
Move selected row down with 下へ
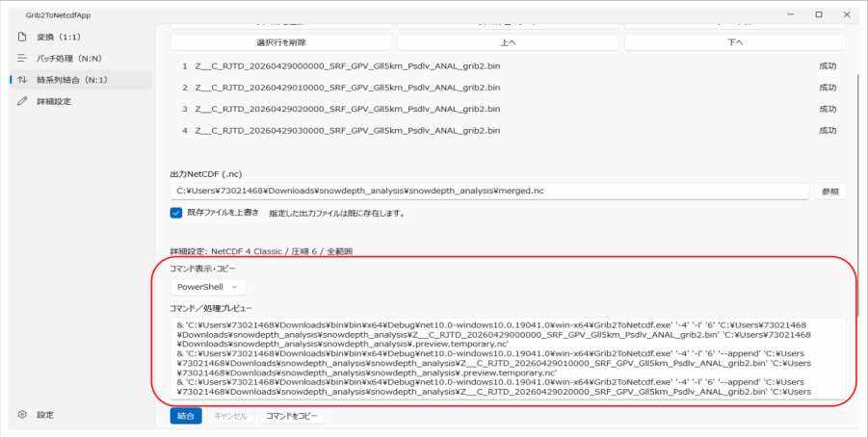coord(735,42)
